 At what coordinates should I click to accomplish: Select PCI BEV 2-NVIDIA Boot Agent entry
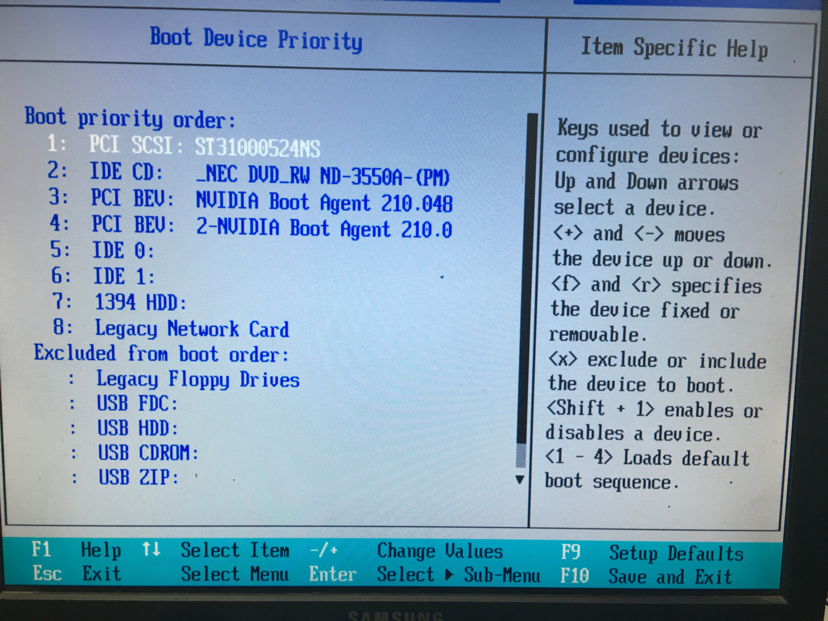[x=251, y=227]
